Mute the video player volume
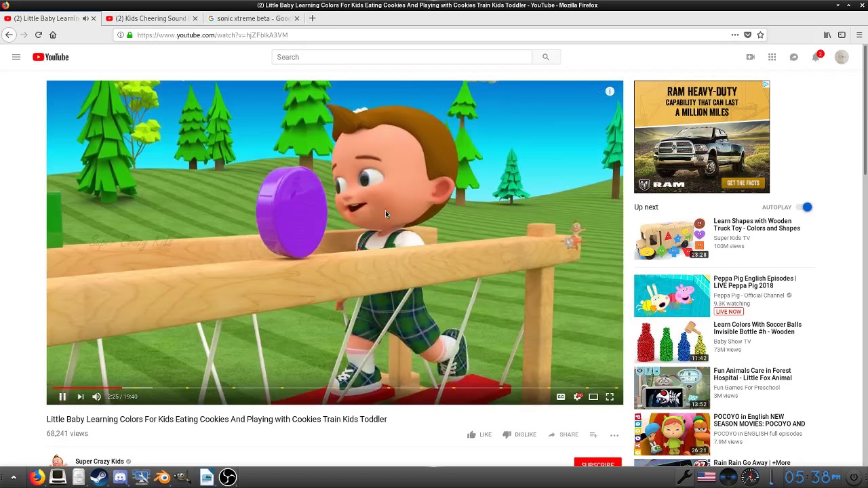The width and height of the screenshot is (868, 488). tap(96, 396)
